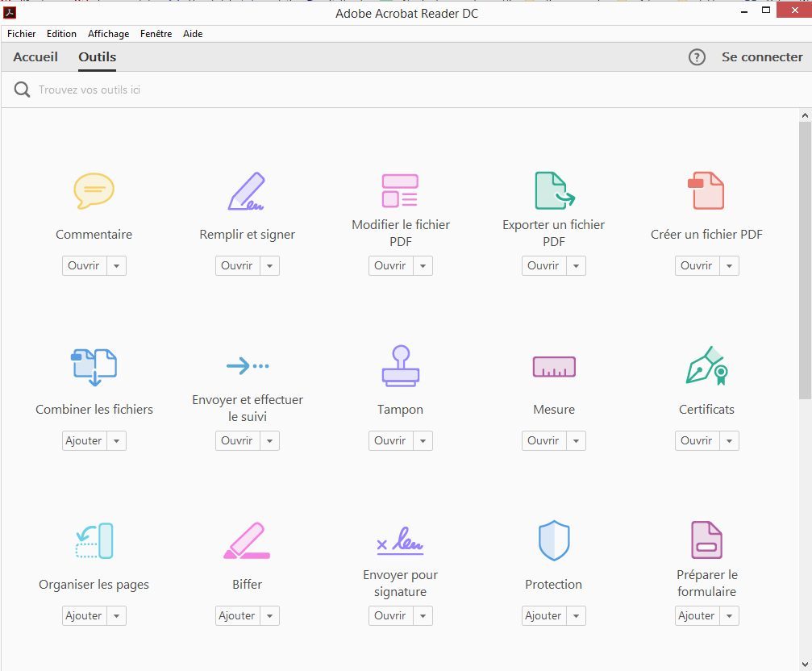Viewport: 812px width, 671px height.
Task: Open the Certificats pen nib icon
Action: (x=706, y=365)
